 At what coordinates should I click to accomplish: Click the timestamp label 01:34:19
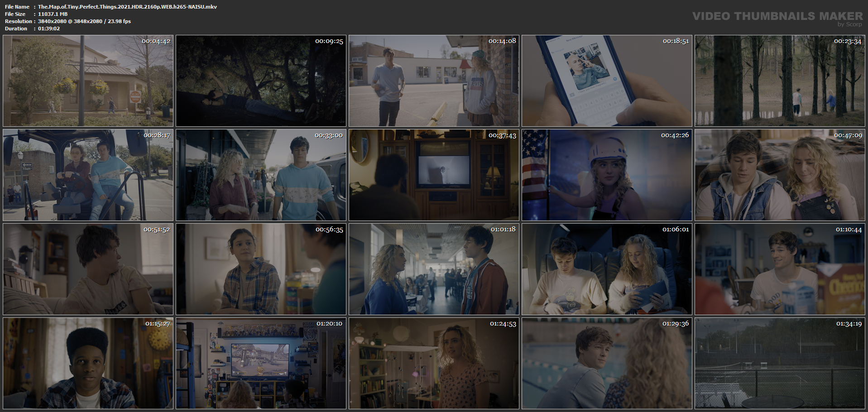(849, 324)
